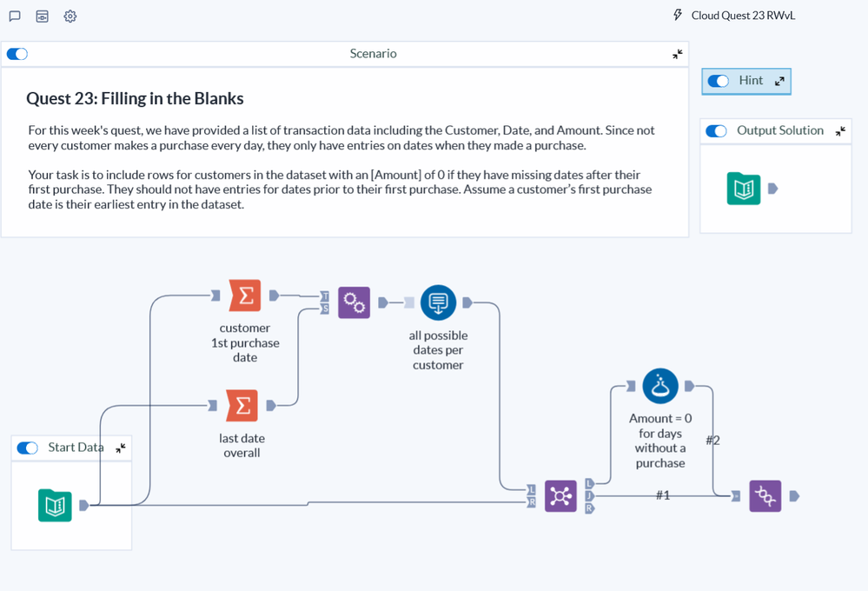Open the settings gear icon

(70, 17)
